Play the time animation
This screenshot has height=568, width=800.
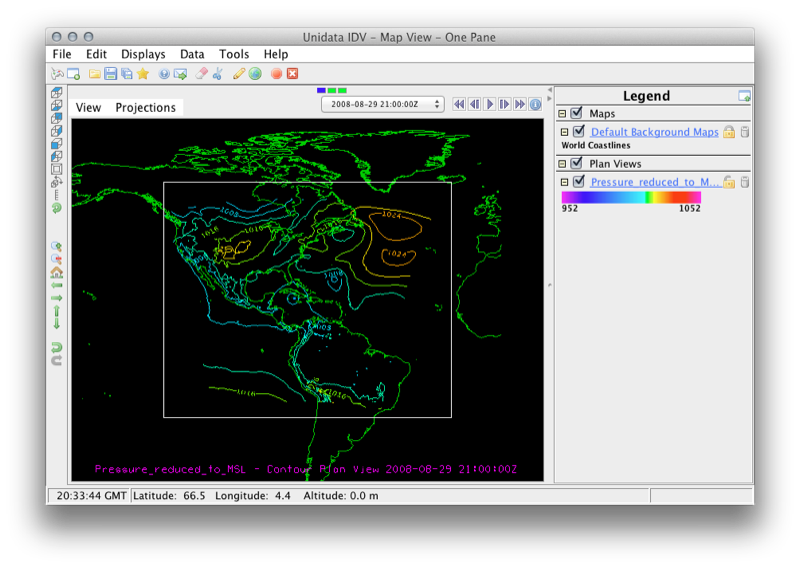pyautogui.click(x=490, y=104)
